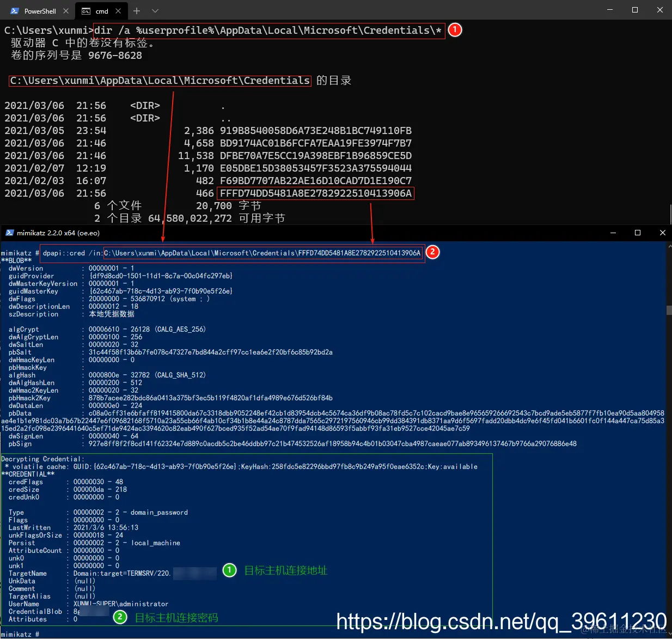
Task: Close the mimikatz window
Action: (662, 233)
